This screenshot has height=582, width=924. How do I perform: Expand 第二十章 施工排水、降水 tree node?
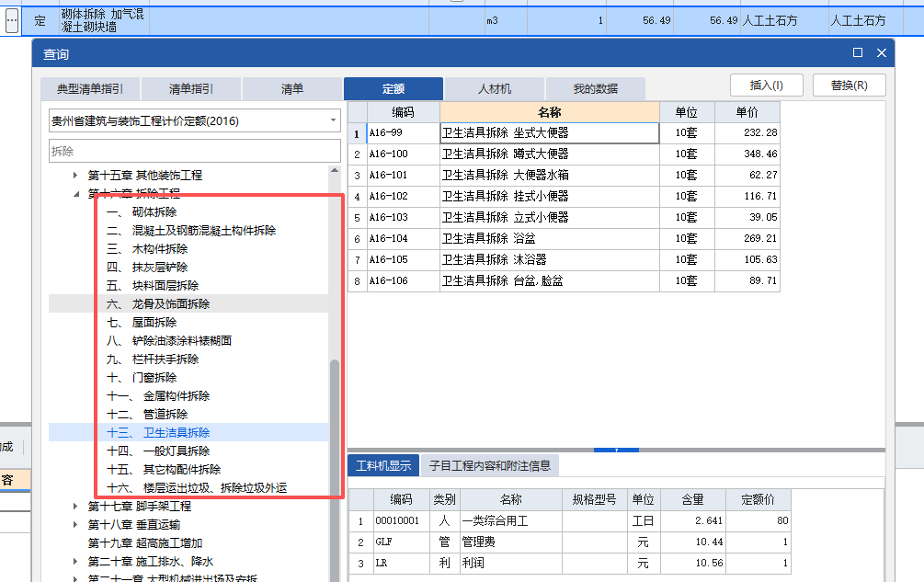pos(75,562)
